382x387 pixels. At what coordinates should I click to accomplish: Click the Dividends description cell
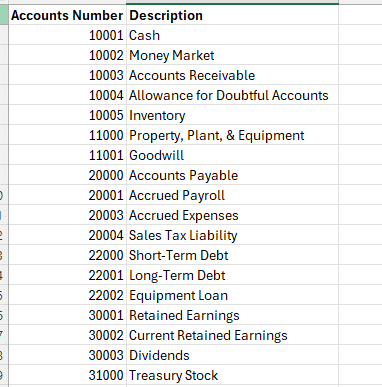[232, 355]
